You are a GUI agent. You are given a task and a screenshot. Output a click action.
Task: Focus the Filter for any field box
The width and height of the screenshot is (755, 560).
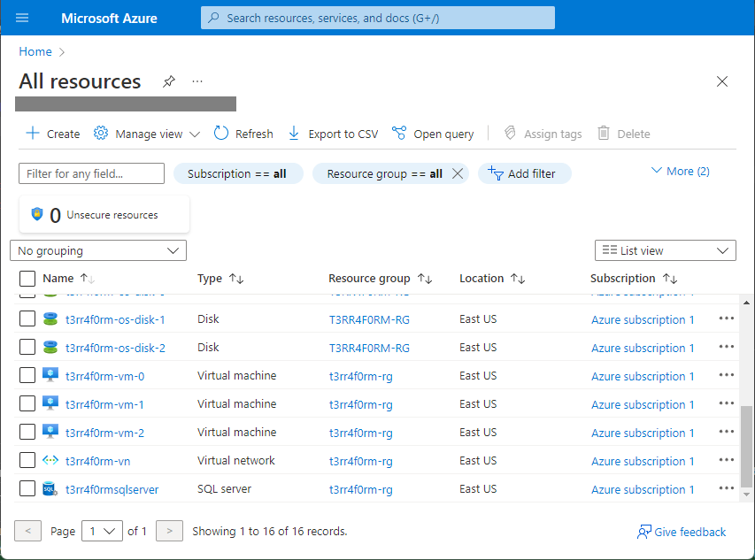pyautogui.click(x=91, y=173)
